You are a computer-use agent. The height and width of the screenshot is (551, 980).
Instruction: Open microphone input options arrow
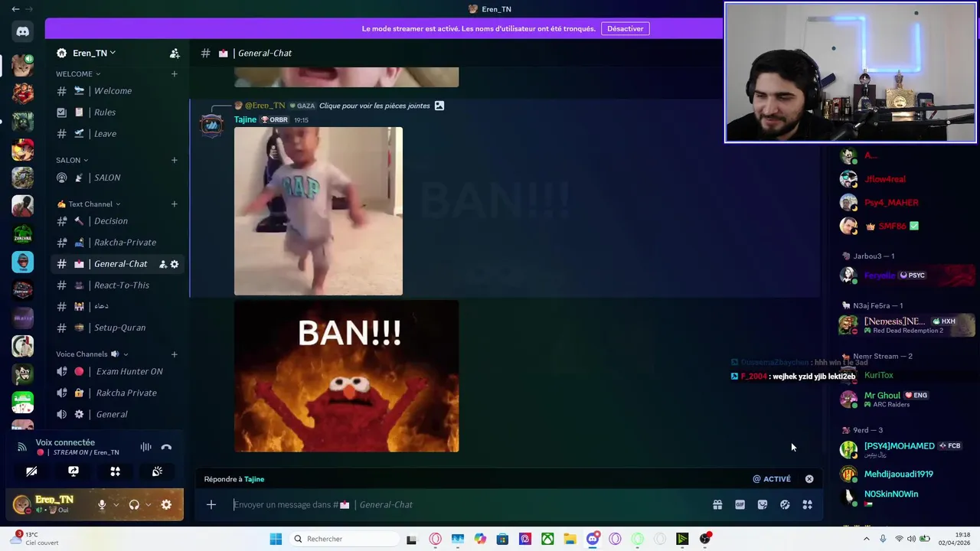point(116,504)
